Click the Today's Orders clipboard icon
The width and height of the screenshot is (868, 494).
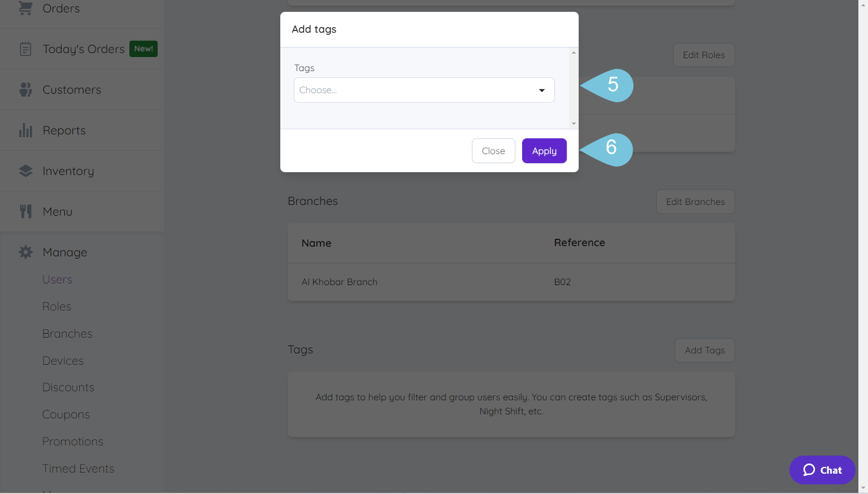tap(25, 49)
